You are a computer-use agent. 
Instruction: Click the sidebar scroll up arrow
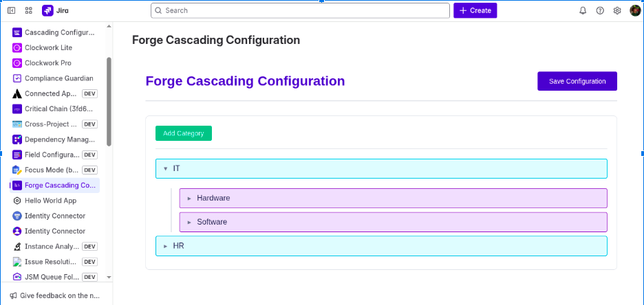(x=109, y=26)
